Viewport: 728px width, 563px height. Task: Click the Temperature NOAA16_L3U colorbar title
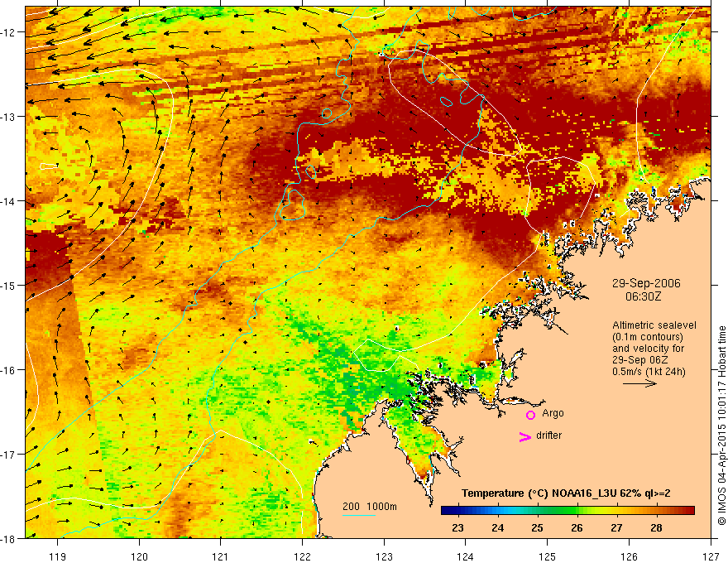point(566,493)
